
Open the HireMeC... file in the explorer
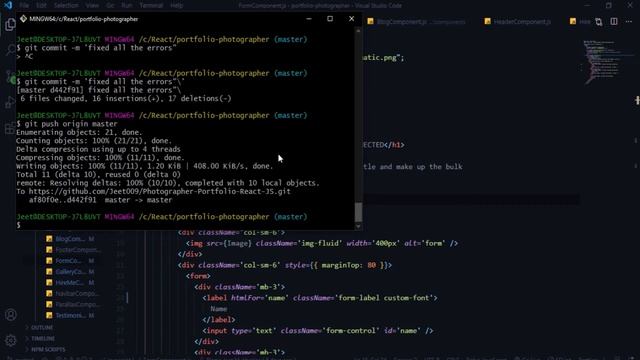[70, 282]
